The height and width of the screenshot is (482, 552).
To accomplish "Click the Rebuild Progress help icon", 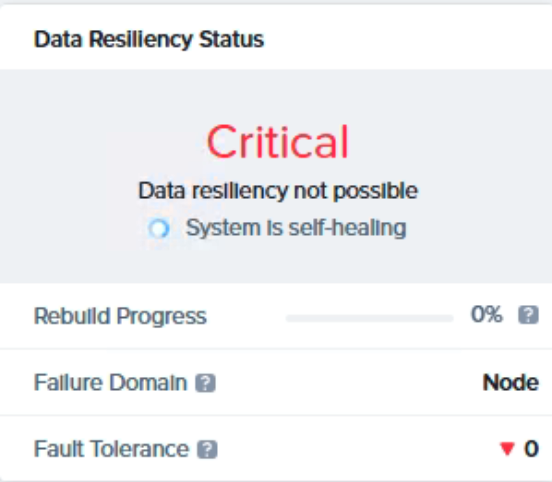I will [528, 314].
